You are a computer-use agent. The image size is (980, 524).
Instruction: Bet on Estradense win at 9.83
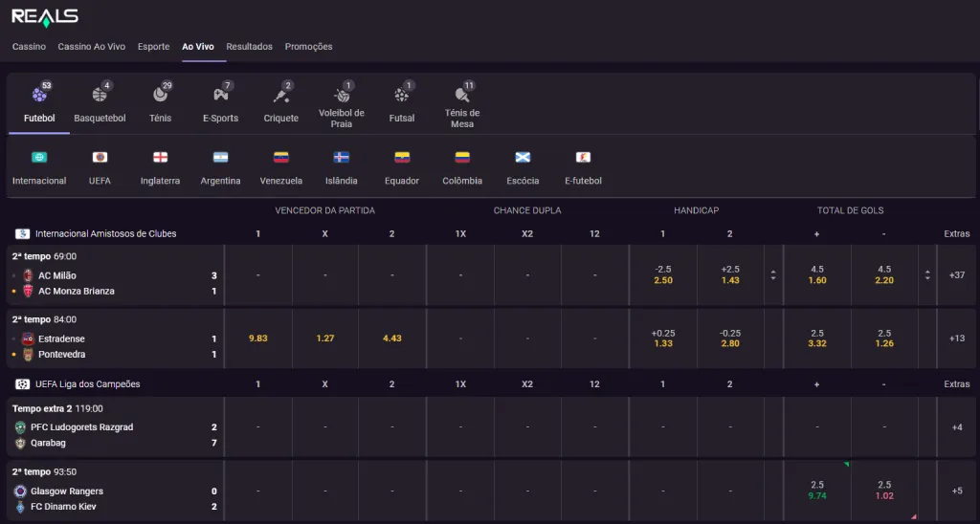click(257, 338)
